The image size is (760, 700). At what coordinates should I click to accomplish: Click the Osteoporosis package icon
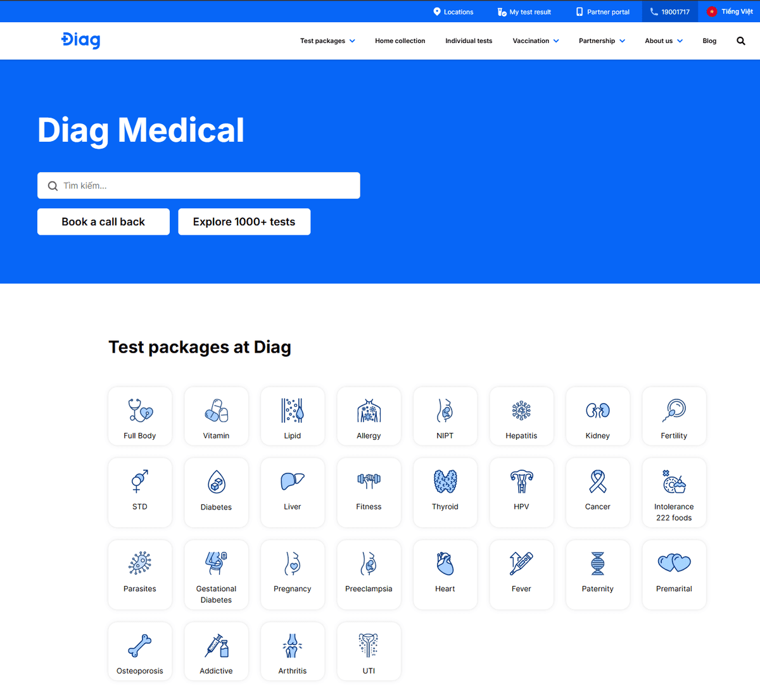coord(140,651)
